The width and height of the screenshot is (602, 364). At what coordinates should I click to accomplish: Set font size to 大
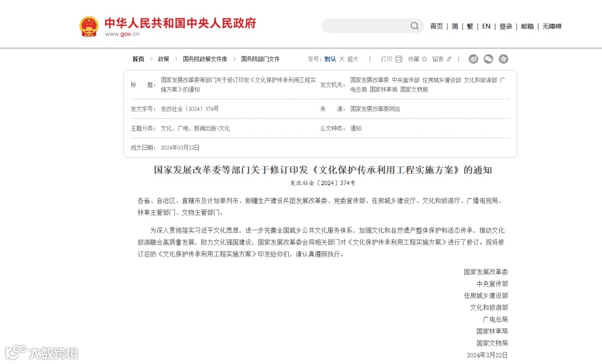click(342, 59)
